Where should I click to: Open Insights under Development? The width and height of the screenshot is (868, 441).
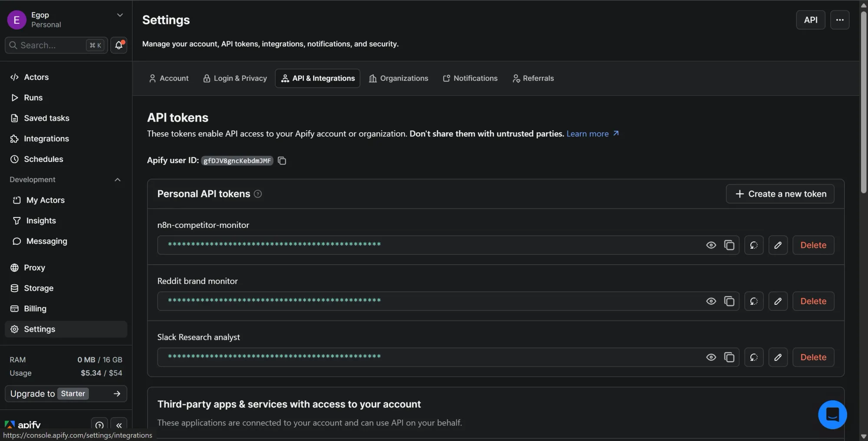tap(66, 220)
